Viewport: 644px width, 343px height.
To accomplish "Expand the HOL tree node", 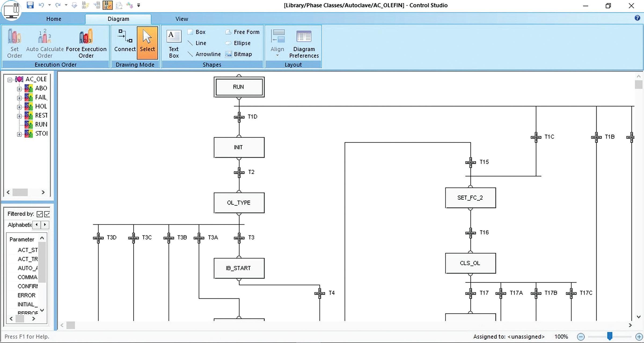I will click(x=19, y=107).
